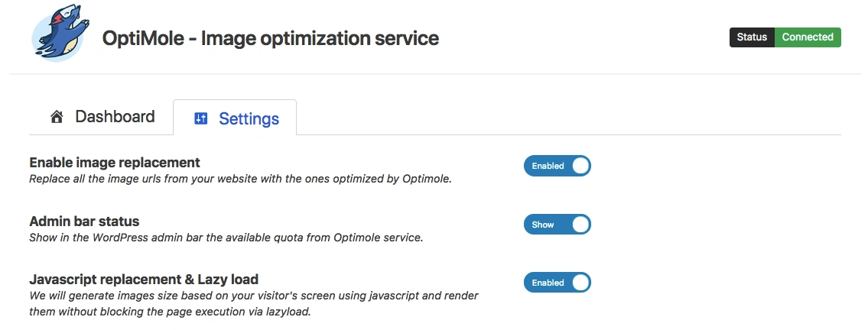
Task: Toggle the Admin bar status switch
Action: [x=557, y=225]
